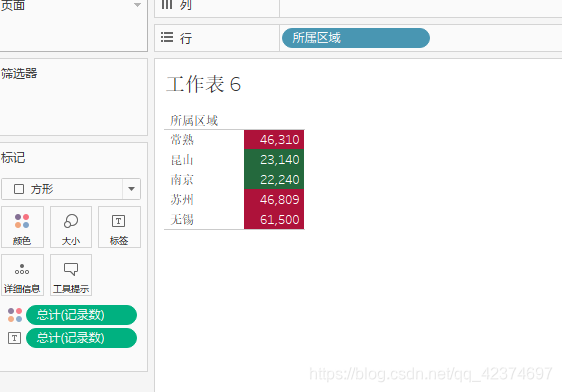Click the green 23,140 cell for 昆山

[x=274, y=159]
